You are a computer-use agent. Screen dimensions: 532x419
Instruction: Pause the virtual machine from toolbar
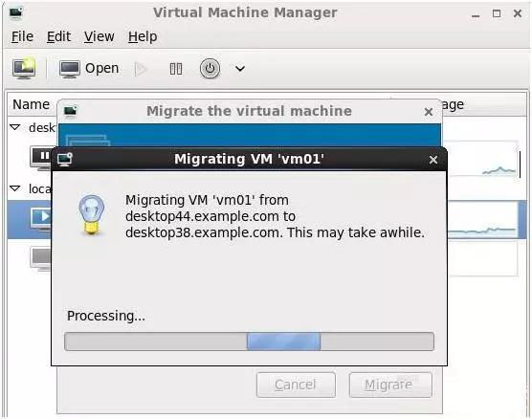click(176, 69)
